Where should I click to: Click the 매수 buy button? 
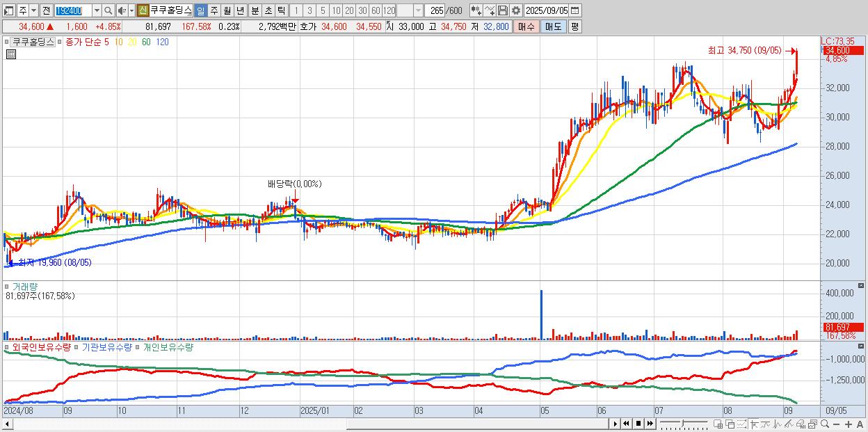527,26
